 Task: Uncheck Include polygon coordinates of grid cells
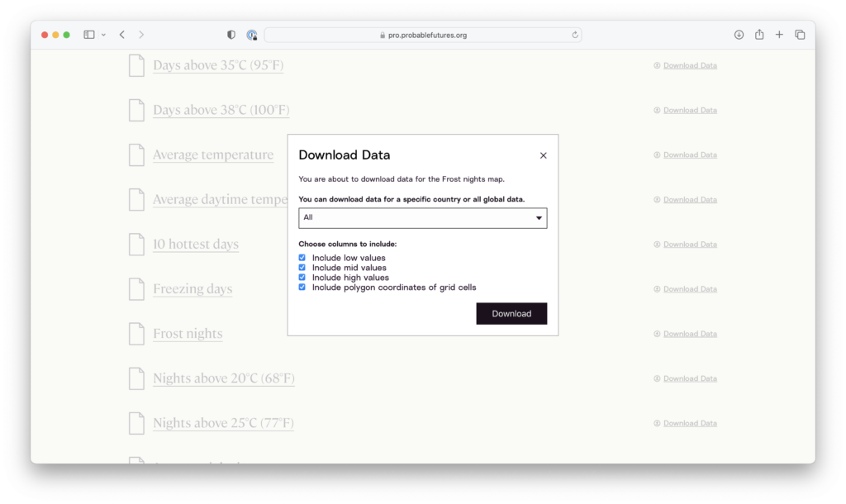pos(302,287)
